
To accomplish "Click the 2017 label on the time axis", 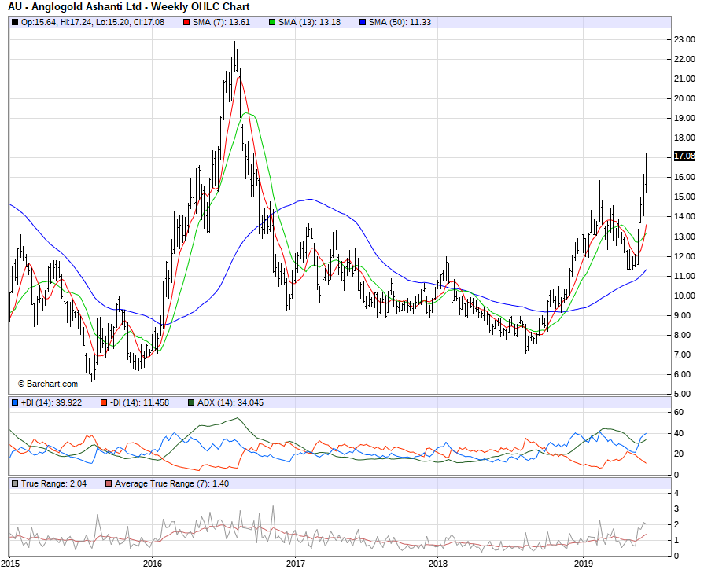I will pyautogui.click(x=296, y=564).
